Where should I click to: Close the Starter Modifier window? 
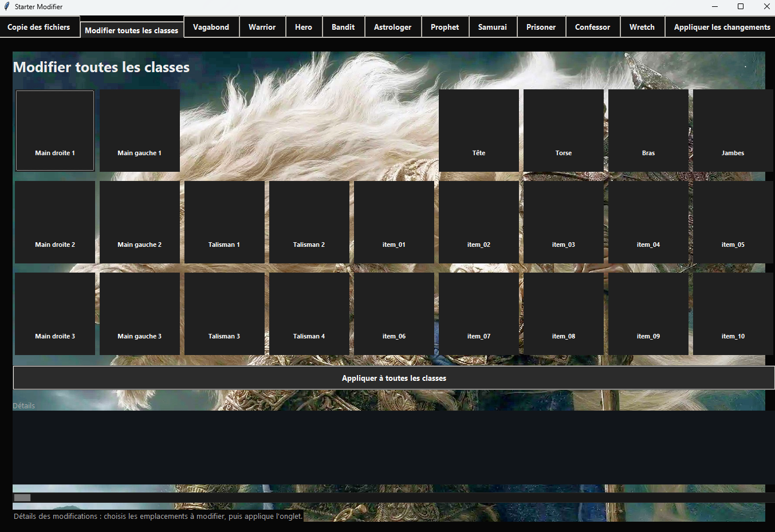coord(766,6)
